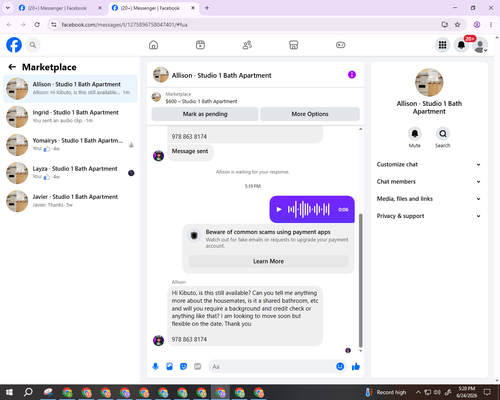The height and width of the screenshot is (400, 500).
Task: Click the address bar URL
Action: coord(124,25)
